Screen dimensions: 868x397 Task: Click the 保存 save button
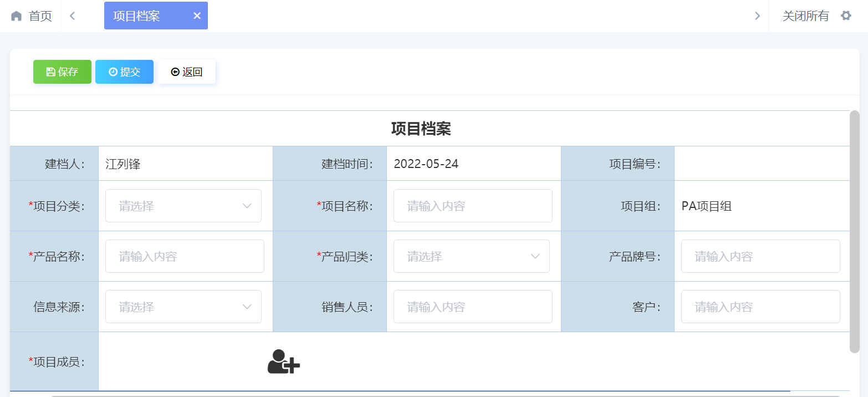click(62, 72)
